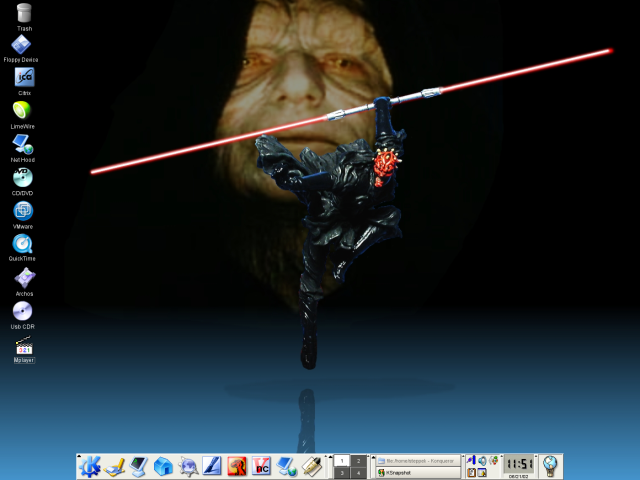Image resolution: width=640 pixels, height=480 pixels.
Task: Click the window-with-lock tray icon
Action: pyautogui.click(x=482, y=473)
